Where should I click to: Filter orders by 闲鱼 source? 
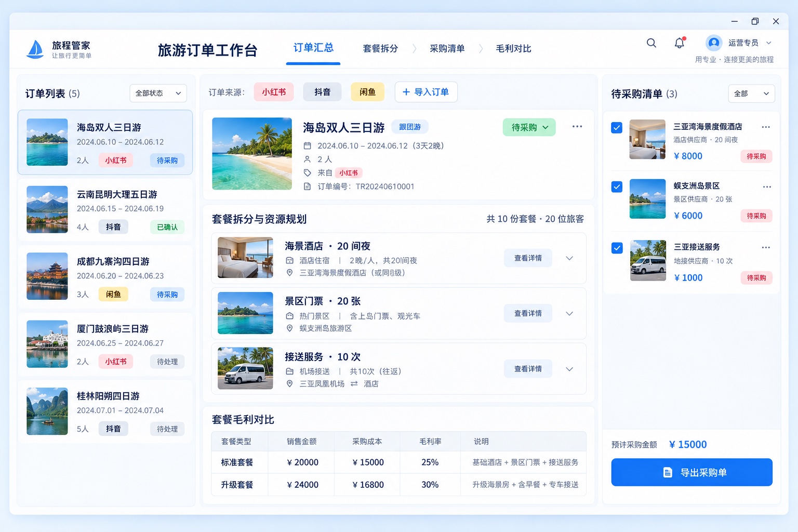(367, 92)
